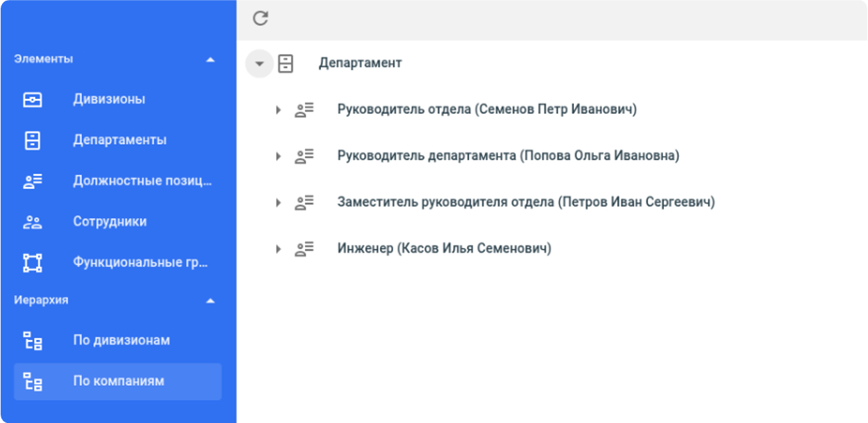
Task: Click the refresh icon in the toolbar
Action: point(261,19)
